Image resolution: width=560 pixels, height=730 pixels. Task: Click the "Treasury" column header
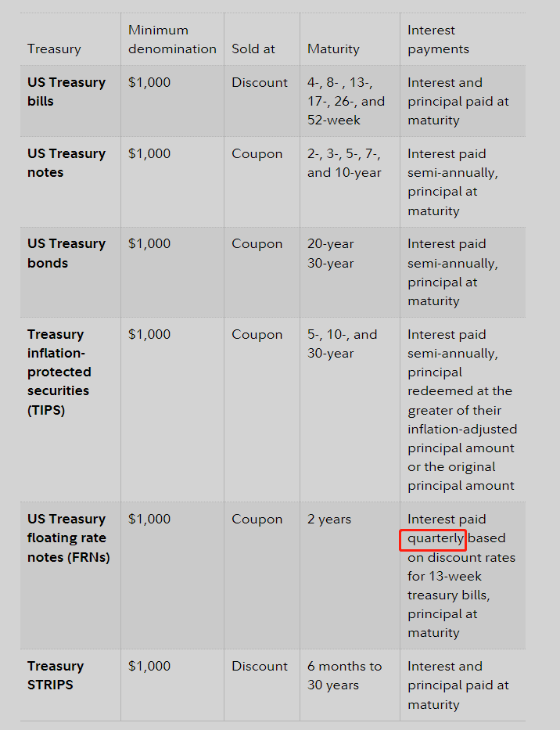[x=54, y=49]
